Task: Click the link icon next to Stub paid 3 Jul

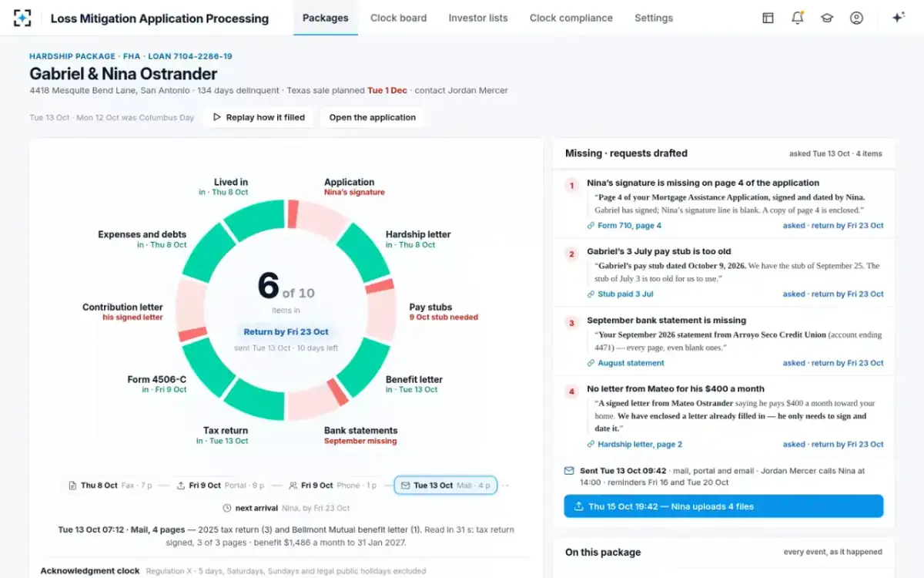Action: click(591, 294)
